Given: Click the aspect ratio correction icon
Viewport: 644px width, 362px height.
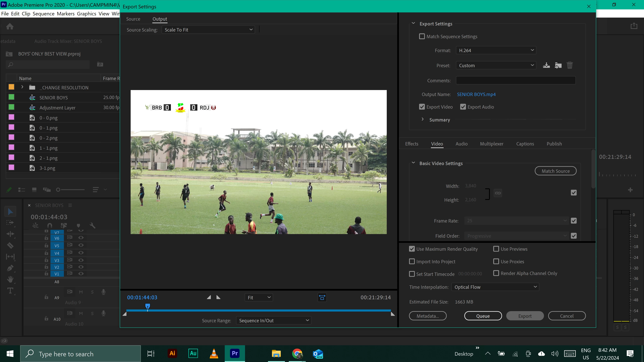Looking at the screenshot, I should click(322, 297).
